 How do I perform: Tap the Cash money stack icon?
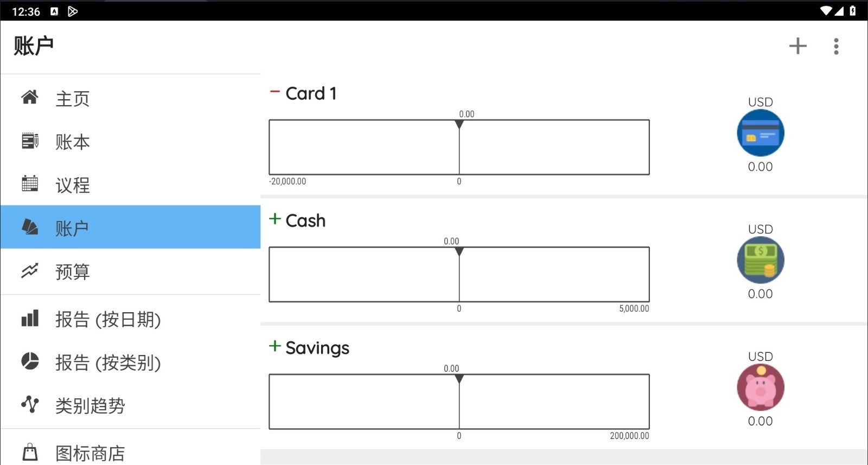(x=760, y=260)
